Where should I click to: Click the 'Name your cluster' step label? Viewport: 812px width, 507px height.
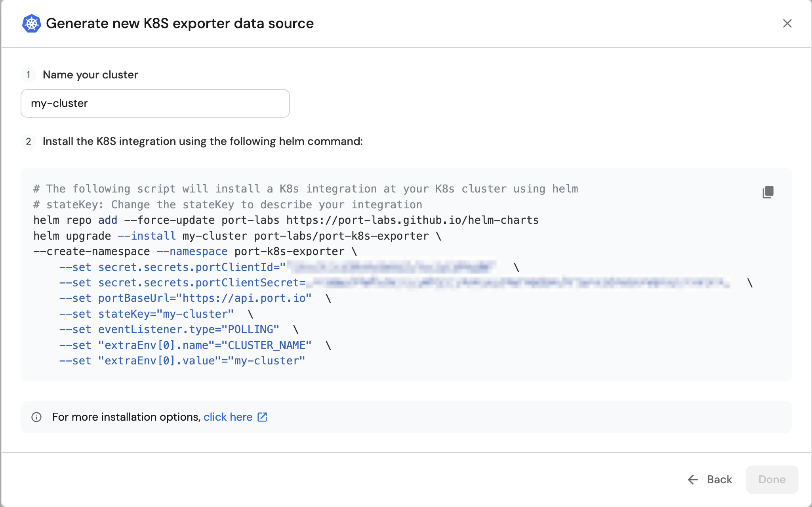point(90,75)
